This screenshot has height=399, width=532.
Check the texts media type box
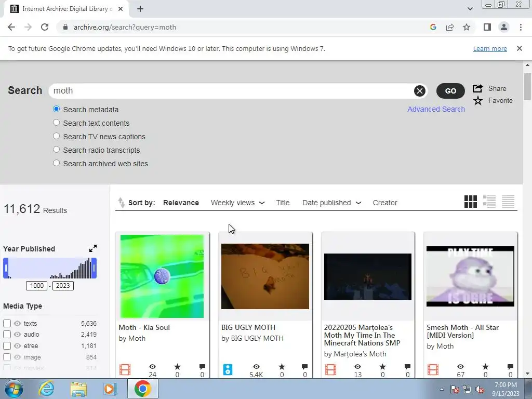7,323
